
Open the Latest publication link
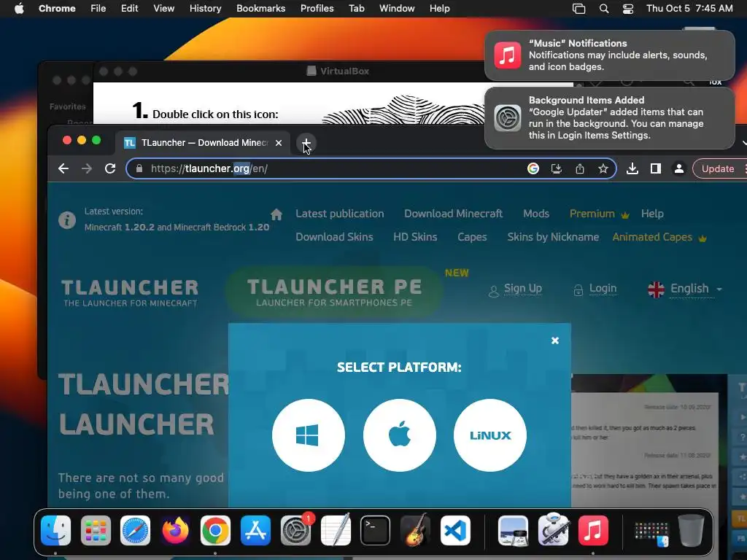(x=340, y=214)
